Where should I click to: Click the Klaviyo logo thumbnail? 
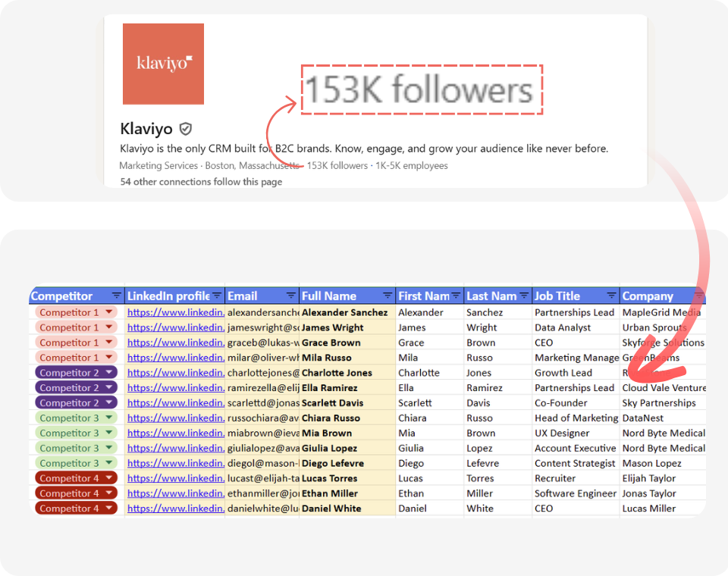pos(163,64)
